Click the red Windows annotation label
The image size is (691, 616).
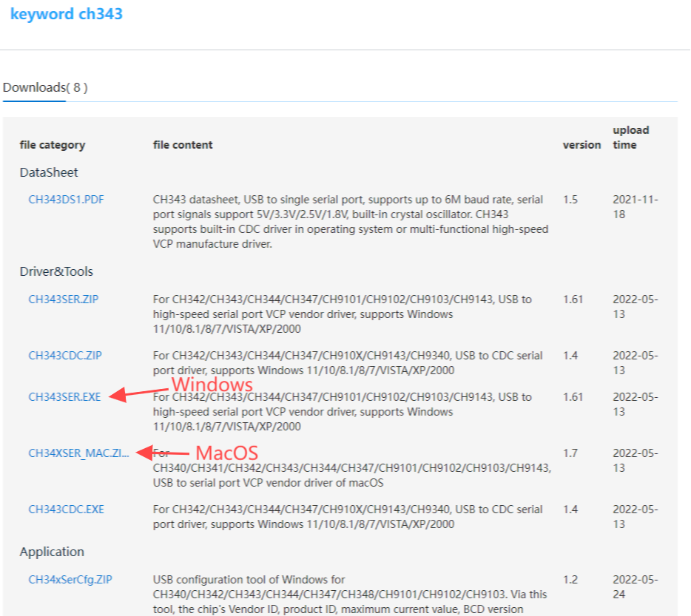212,385
